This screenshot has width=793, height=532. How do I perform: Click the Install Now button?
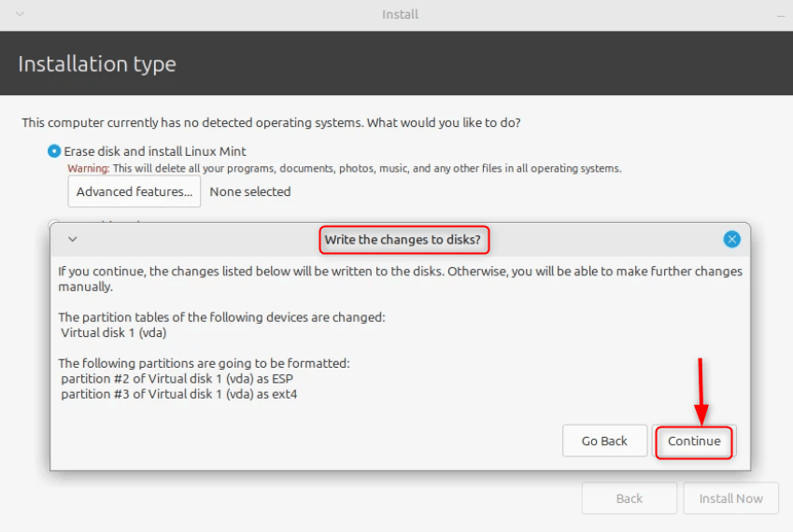click(730, 498)
